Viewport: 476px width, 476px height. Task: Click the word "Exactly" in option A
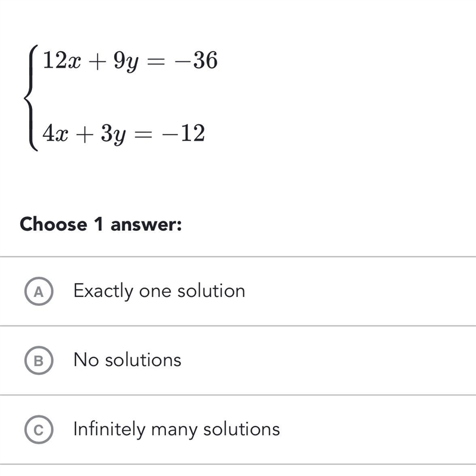[103, 291]
